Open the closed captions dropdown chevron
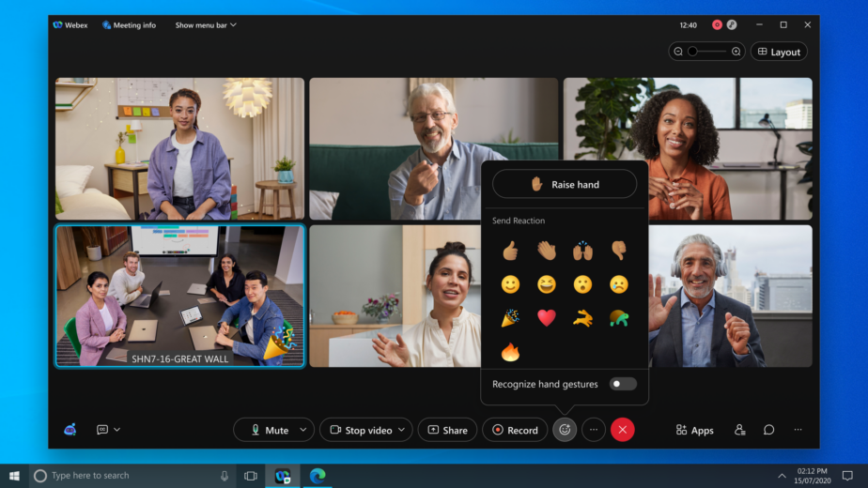This screenshot has height=488, width=868. [116, 430]
